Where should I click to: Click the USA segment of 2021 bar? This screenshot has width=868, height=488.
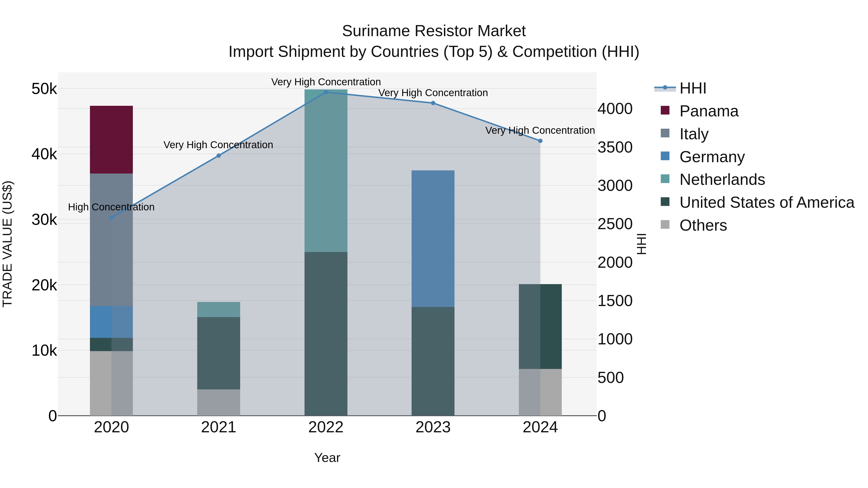pos(219,353)
